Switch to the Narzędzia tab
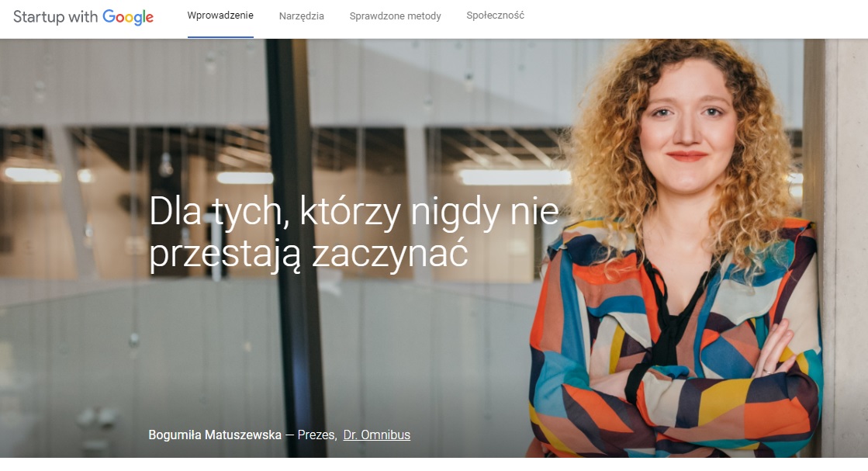The height and width of the screenshot is (471, 868). click(x=301, y=16)
